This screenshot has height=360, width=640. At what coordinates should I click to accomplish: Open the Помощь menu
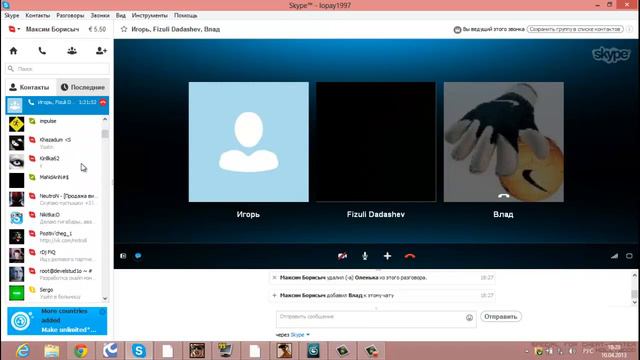[x=186, y=16]
